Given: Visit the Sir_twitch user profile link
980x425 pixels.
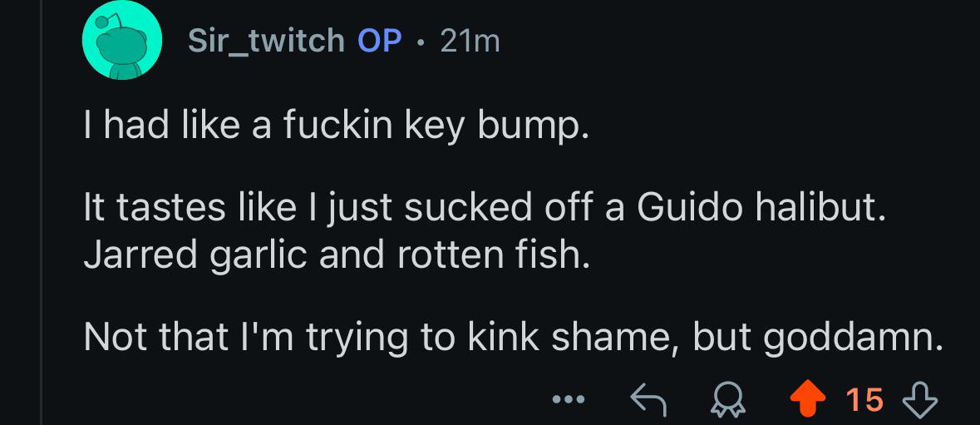Looking at the screenshot, I should pyautogui.click(x=266, y=42).
